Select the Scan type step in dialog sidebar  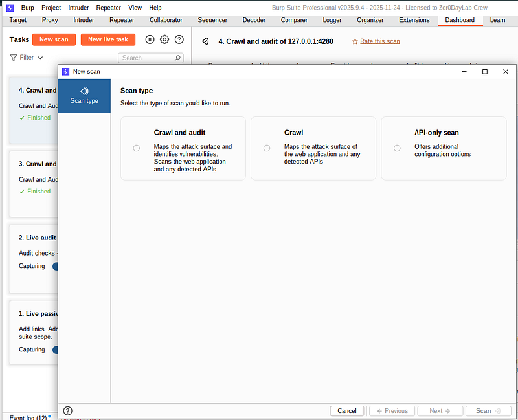tap(84, 96)
